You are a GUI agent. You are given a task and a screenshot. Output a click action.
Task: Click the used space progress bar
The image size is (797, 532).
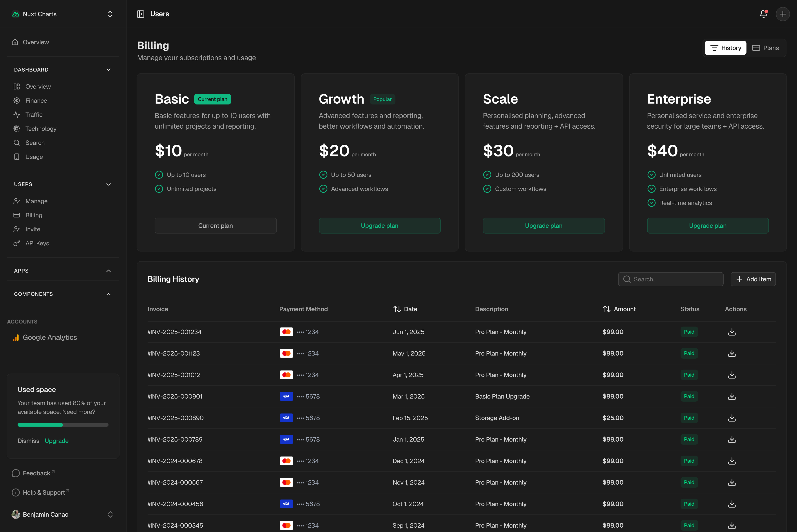coord(63,425)
